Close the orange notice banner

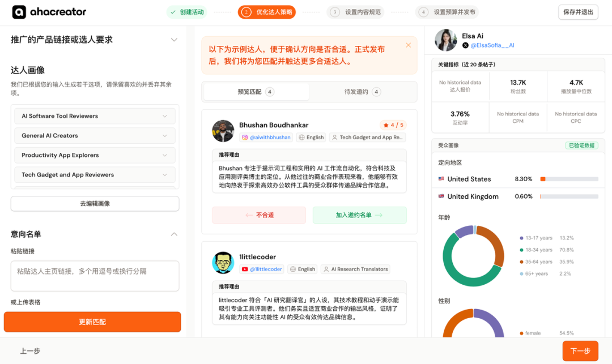[408, 45]
